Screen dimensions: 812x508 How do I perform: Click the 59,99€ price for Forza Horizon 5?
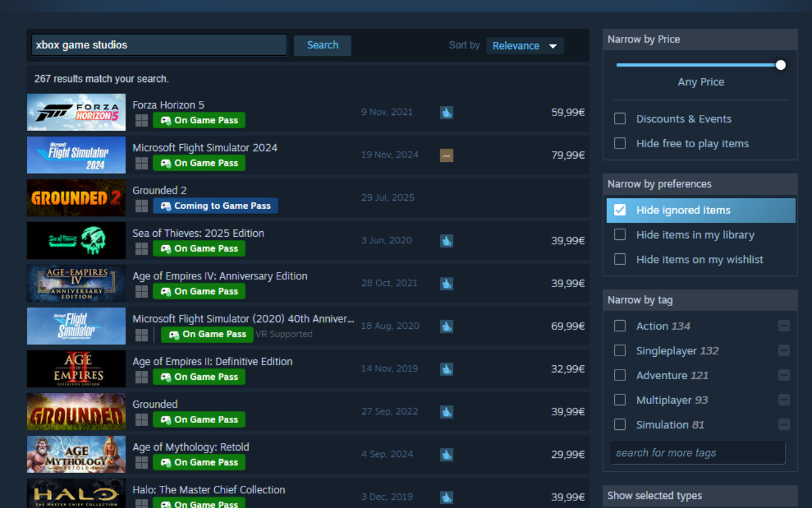tap(568, 112)
